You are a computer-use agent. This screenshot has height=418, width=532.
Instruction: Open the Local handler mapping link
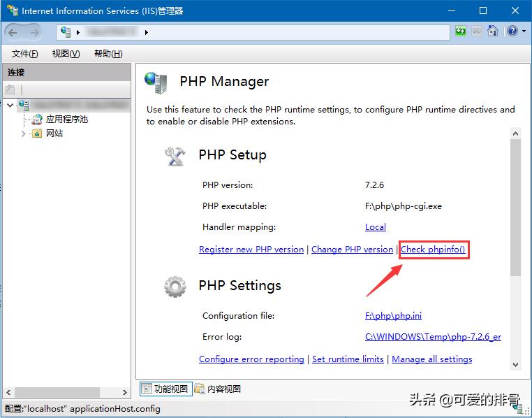pyautogui.click(x=375, y=227)
